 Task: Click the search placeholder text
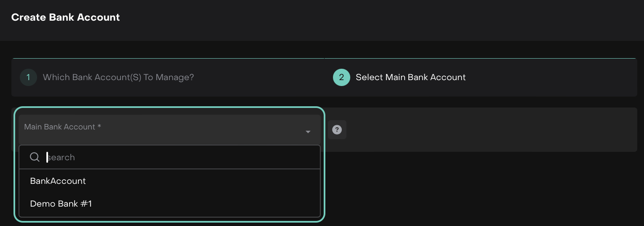tap(62, 157)
